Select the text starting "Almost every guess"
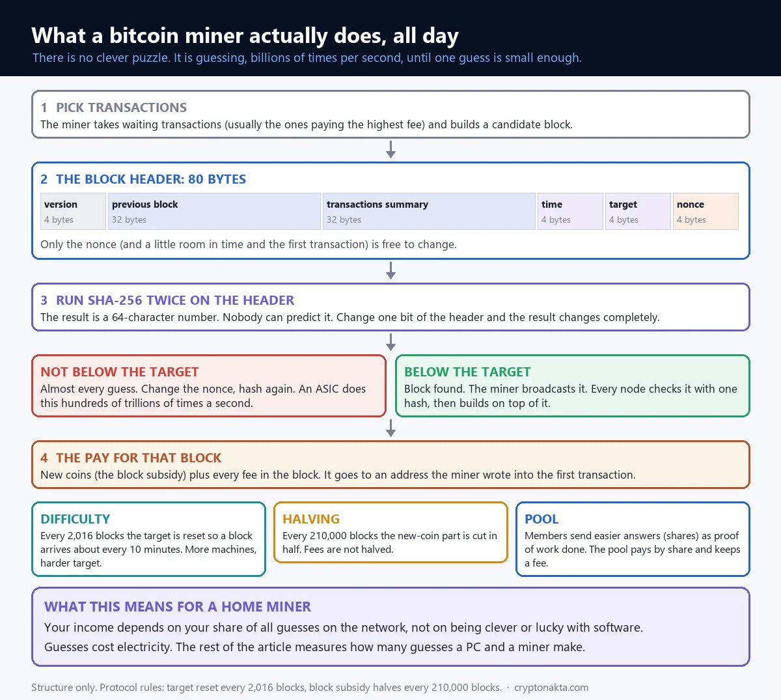The height and width of the screenshot is (700, 781). (203, 396)
